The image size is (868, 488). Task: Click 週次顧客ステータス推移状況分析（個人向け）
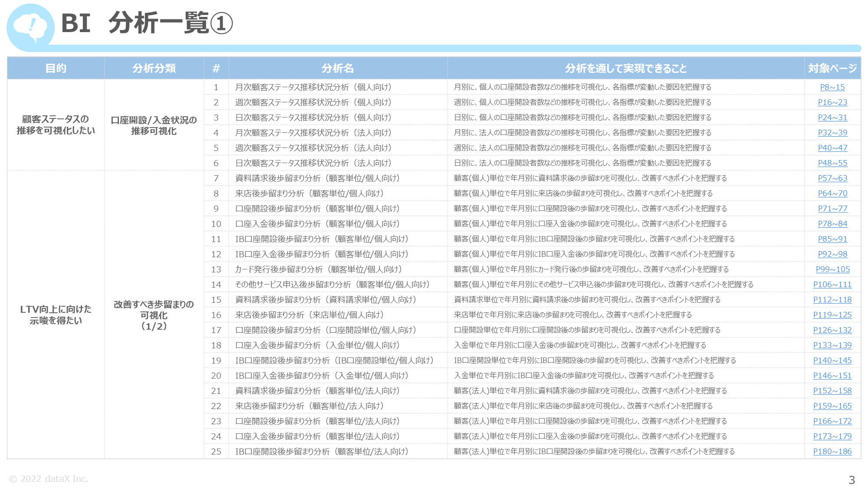coord(313,102)
